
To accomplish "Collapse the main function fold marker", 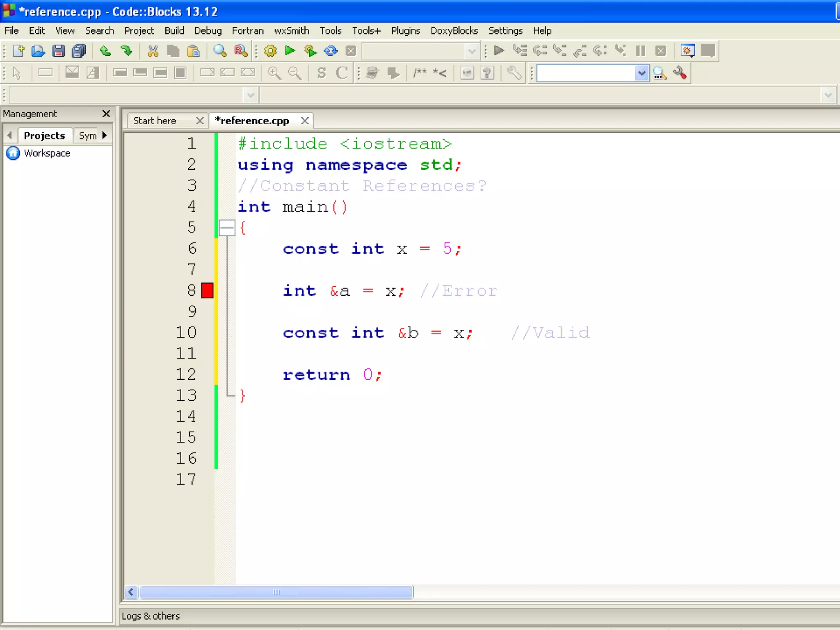I will 227,228.
